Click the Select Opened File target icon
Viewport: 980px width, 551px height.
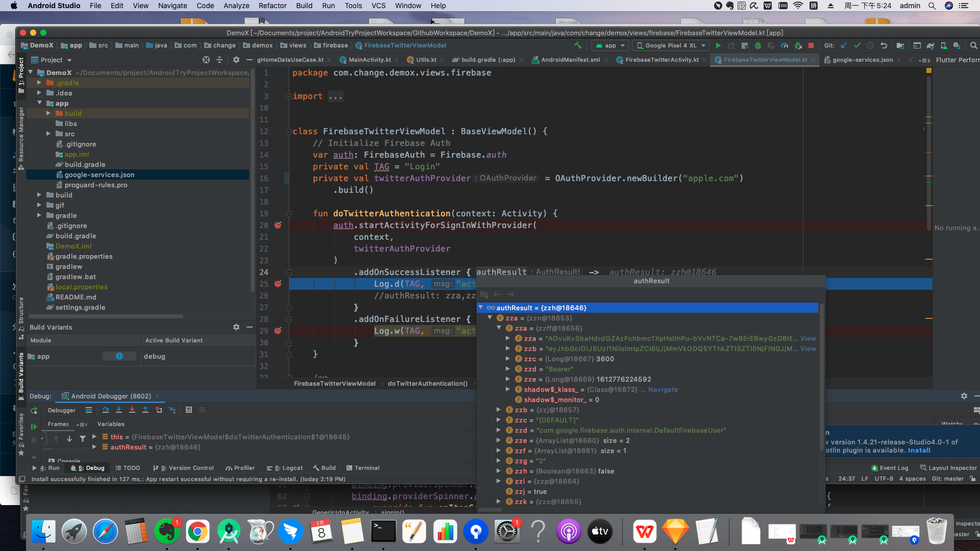(x=206, y=60)
